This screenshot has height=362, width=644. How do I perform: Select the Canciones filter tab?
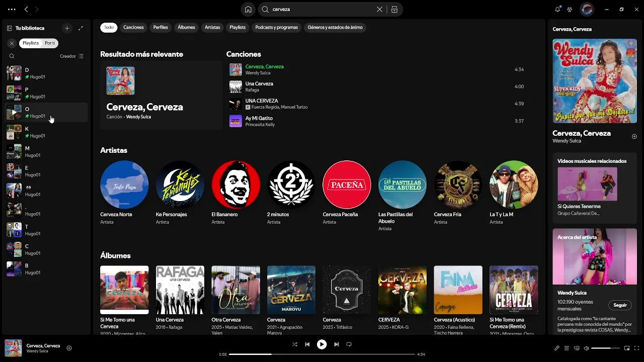coord(133,28)
